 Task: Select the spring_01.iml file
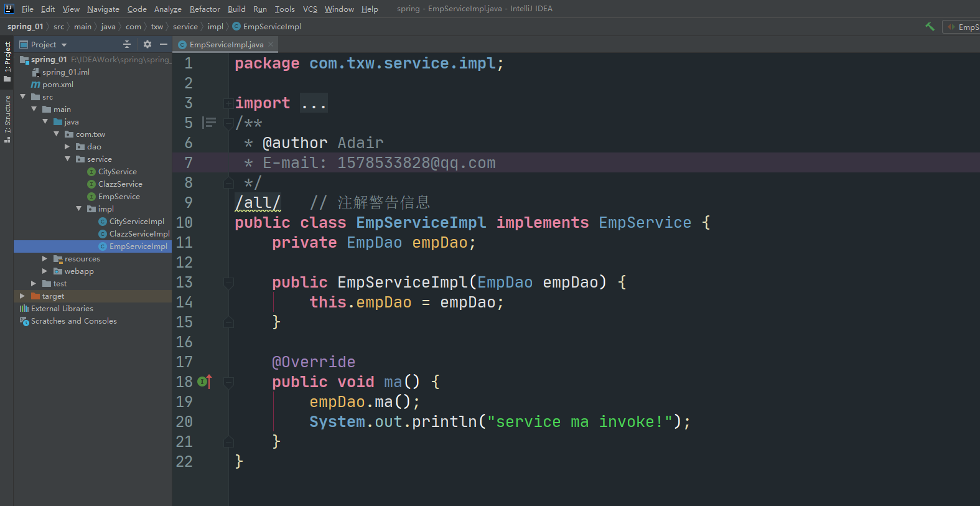point(60,72)
